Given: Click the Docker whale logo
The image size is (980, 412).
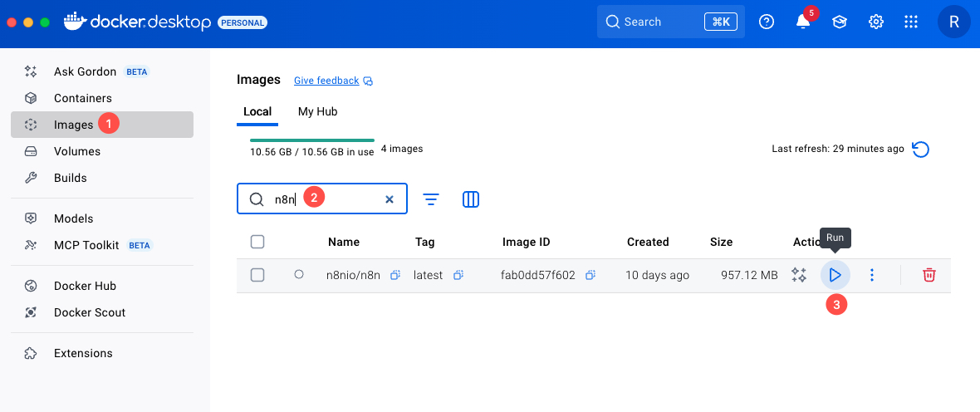Looking at the screenshot, I should tap(75, 22).
